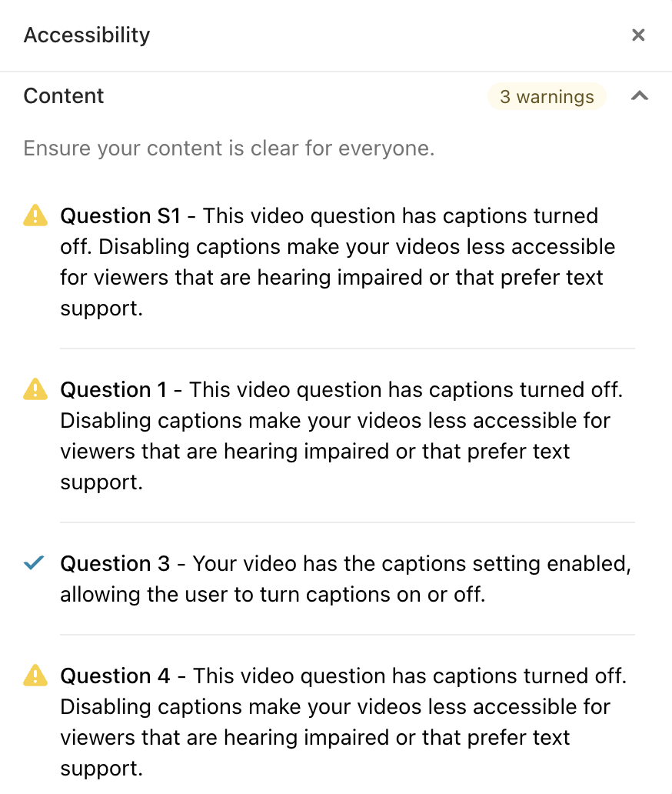This screenshot has height=794, width=672.
Task: Select the Question 3 label
Action: click(115, 563)
